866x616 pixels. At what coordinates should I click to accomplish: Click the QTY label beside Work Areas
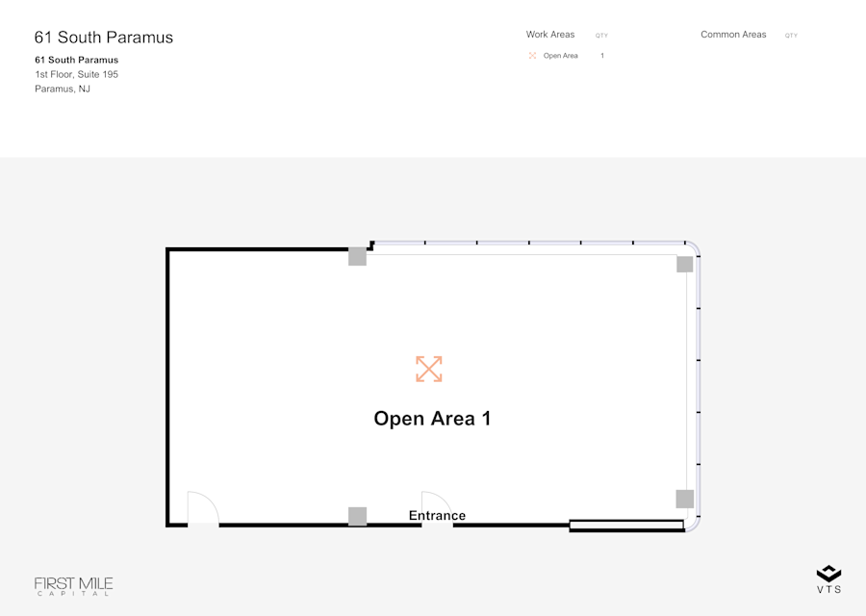[x=601, y=36]
